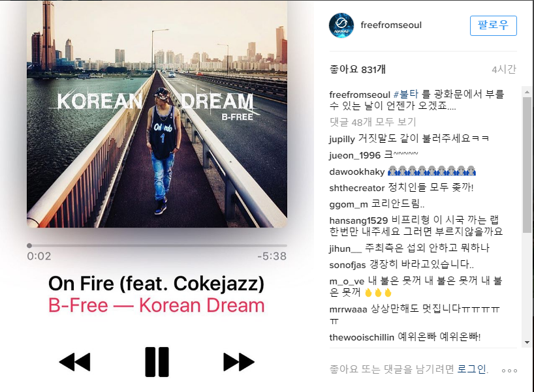The image size is (534, 392).
Task: Open commenter thewooischillin's profile
Action: pos(362,337)
